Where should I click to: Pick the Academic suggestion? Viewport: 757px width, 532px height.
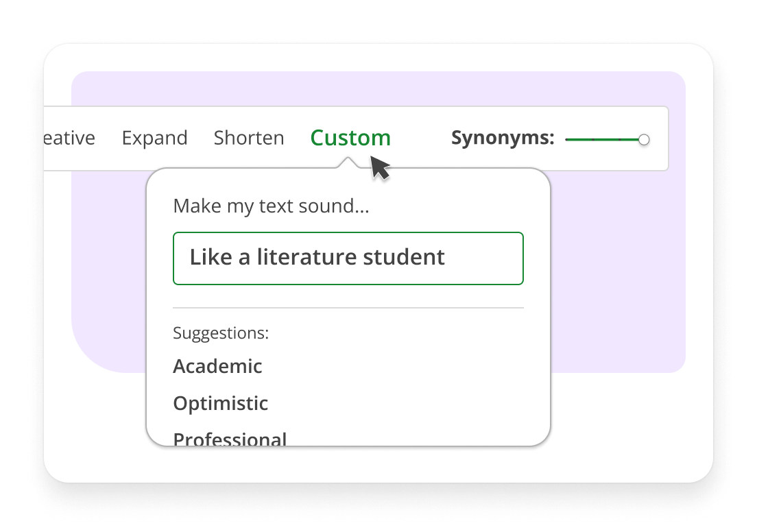point(217,366)
